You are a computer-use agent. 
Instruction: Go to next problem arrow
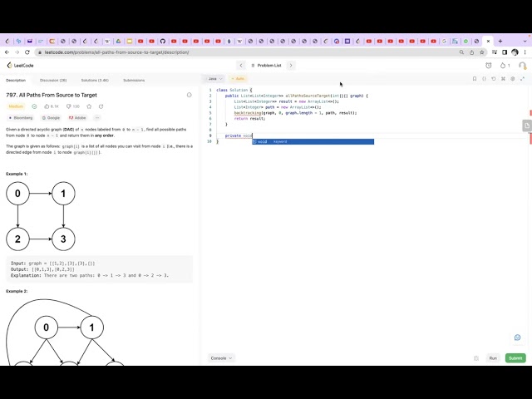click(x=290, y=65)
